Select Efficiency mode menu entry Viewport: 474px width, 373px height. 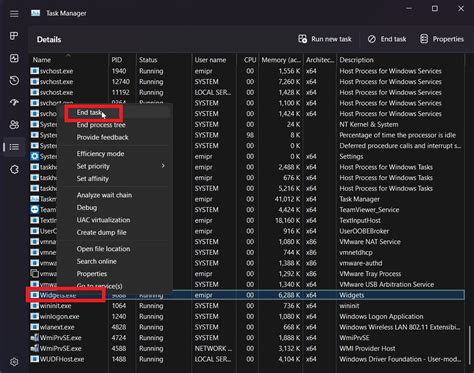coord(100,154)
